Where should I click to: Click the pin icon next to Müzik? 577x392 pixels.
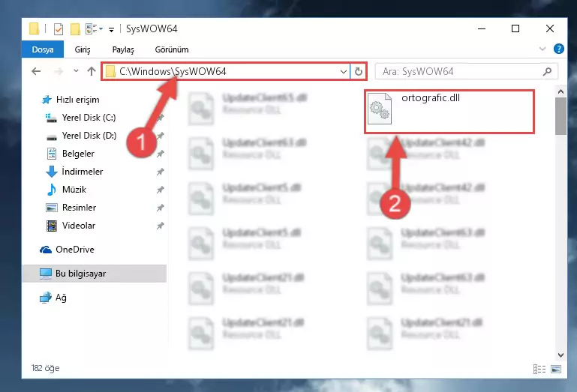coord(160,190)
